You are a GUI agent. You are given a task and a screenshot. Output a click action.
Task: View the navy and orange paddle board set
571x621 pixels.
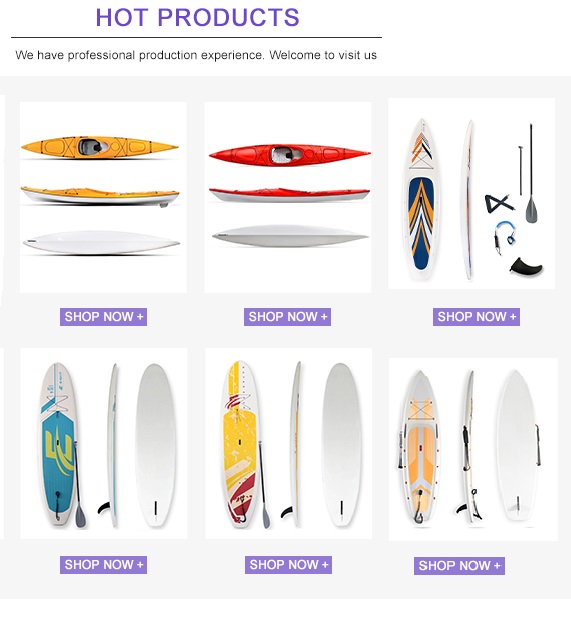click(471, 193)
